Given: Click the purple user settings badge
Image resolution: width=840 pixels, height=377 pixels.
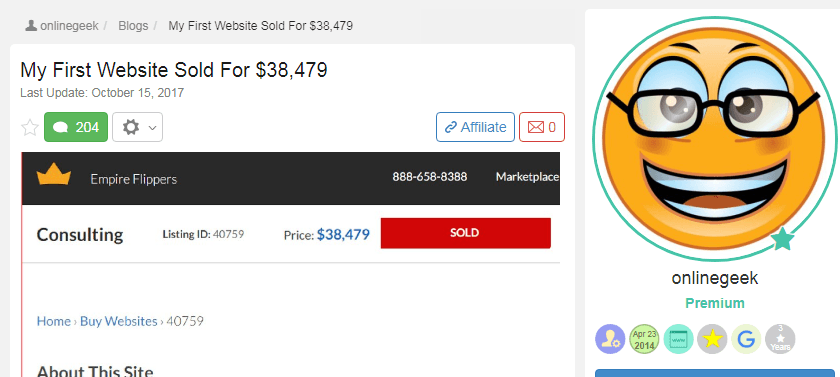Looking at the screenshot, I should (610, 339).
